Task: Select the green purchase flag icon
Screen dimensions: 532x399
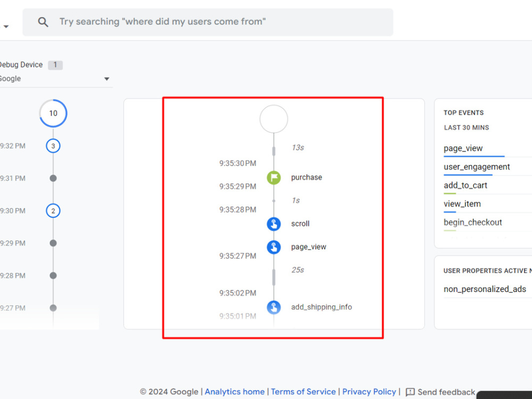Action: coord(273,178)
